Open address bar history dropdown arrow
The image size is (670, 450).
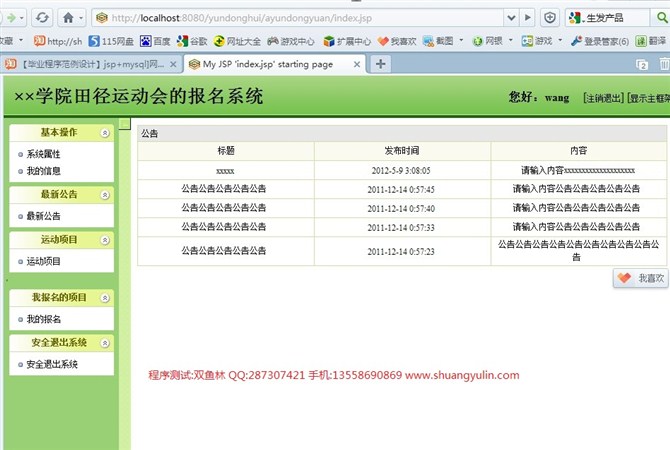(511, 18)
